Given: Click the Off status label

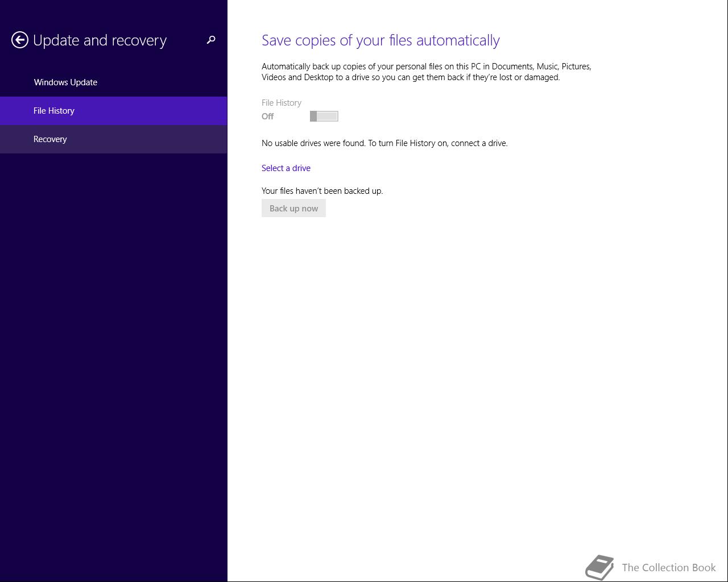Looking at the screenshot, I should click(268, 117).
